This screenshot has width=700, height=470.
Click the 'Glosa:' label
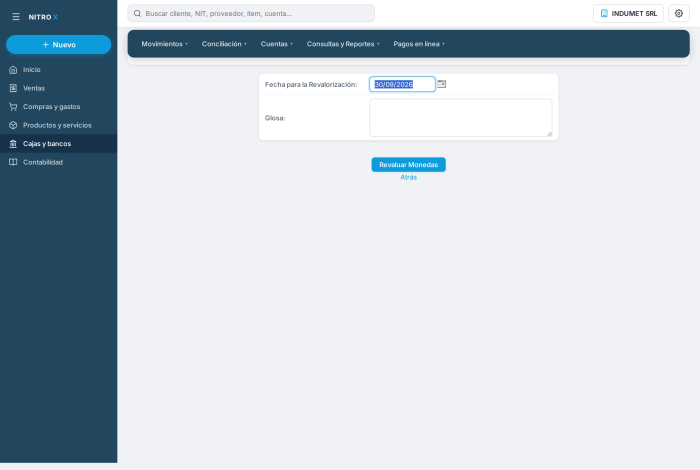(275, 118)
